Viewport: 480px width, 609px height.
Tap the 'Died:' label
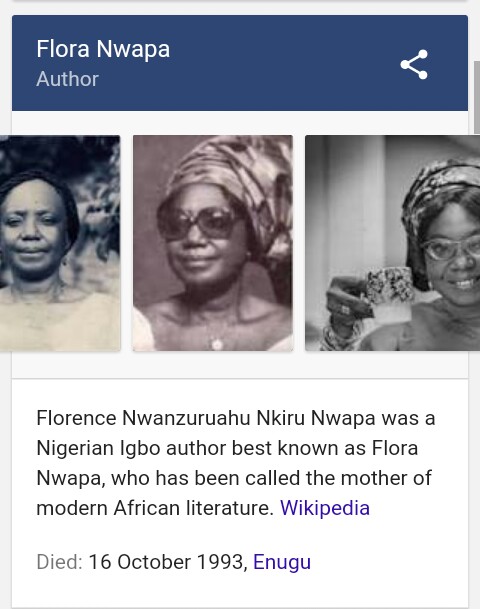click(x=59, y=562)
